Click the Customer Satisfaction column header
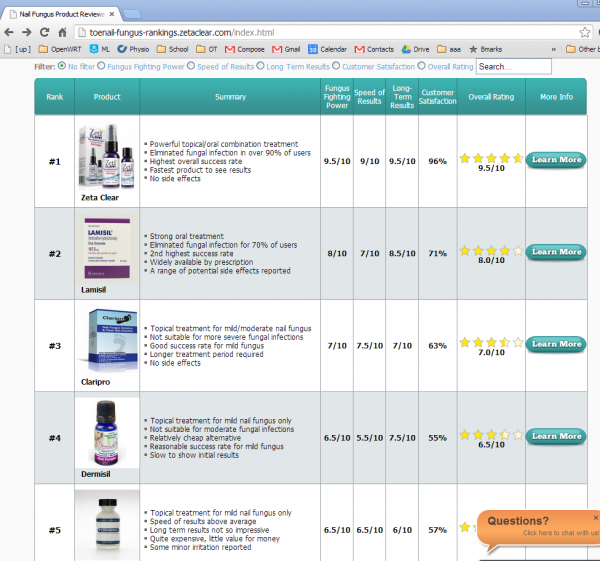This screenshot has width=600, height=561. pyautogui.click(x=438, y=97)
